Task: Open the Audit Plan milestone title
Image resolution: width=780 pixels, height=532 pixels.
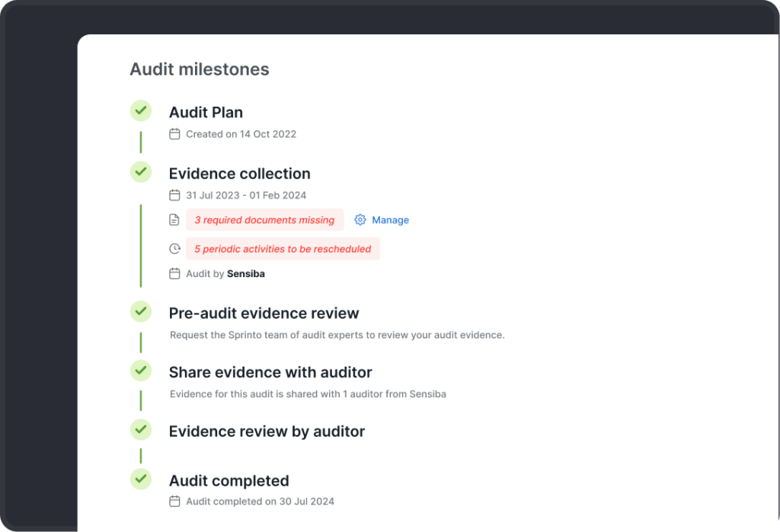Action: click(206, 113)
